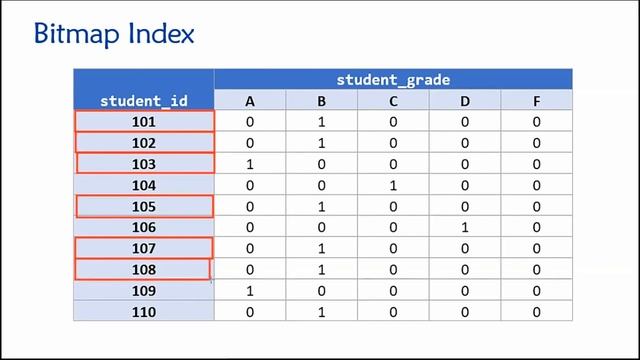Click the '0' in row 106 column C
This screenshot has width=640, height=360.
click(x=393, y=227)
